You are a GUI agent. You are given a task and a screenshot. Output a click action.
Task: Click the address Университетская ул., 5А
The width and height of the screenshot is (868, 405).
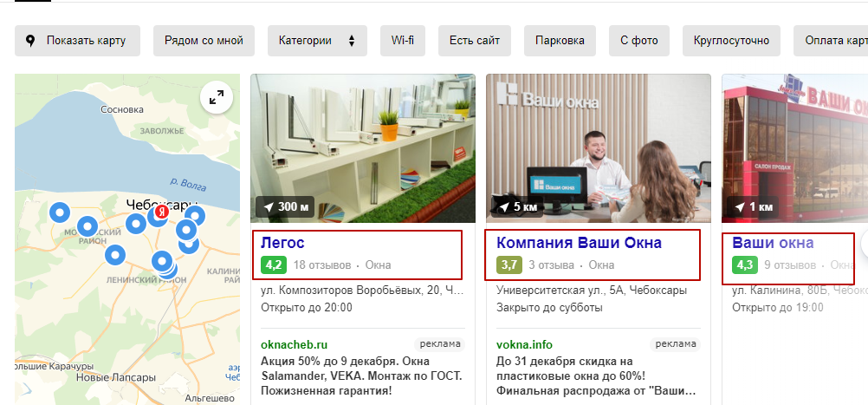592,291
